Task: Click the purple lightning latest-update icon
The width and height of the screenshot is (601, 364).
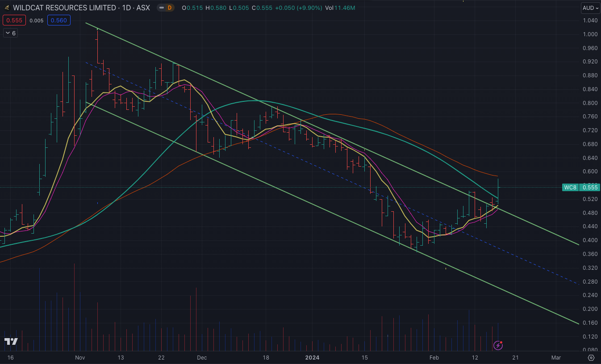Action: (498, 345)
